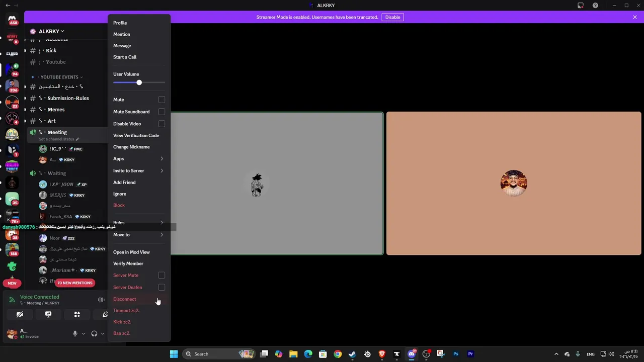Viewport: 644px width, 362px height.
Task: Dismiss the Streamer Mode banner
Action: (635, 17)
